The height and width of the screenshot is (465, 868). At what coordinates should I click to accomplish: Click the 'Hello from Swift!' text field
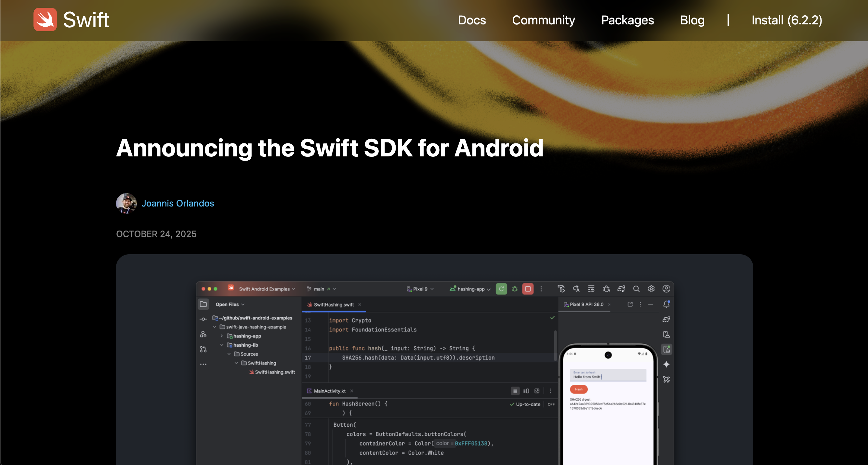(x=608, y=375)
